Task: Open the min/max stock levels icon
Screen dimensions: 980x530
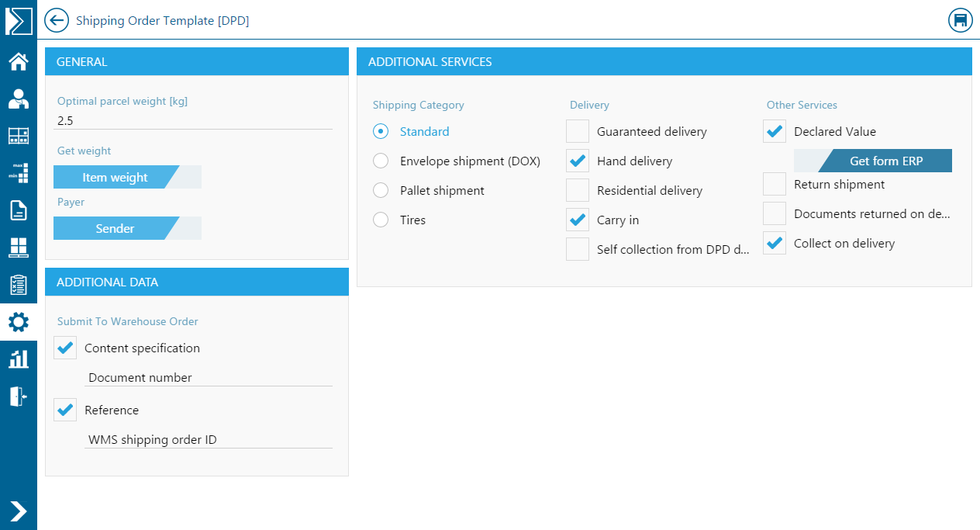Action: [x=19, y=172]
